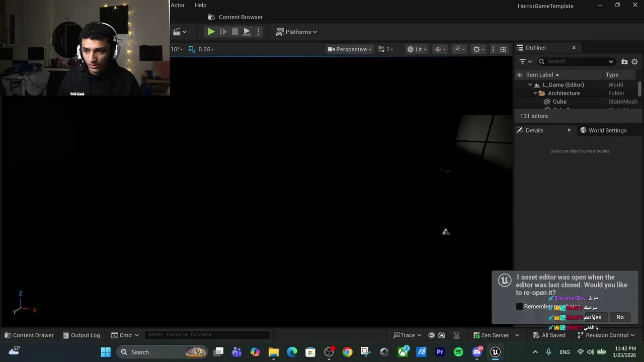This screenshot has width=644, height=362.
Task: Change Cmd console type dropdown
Action: tap(125, 335)
